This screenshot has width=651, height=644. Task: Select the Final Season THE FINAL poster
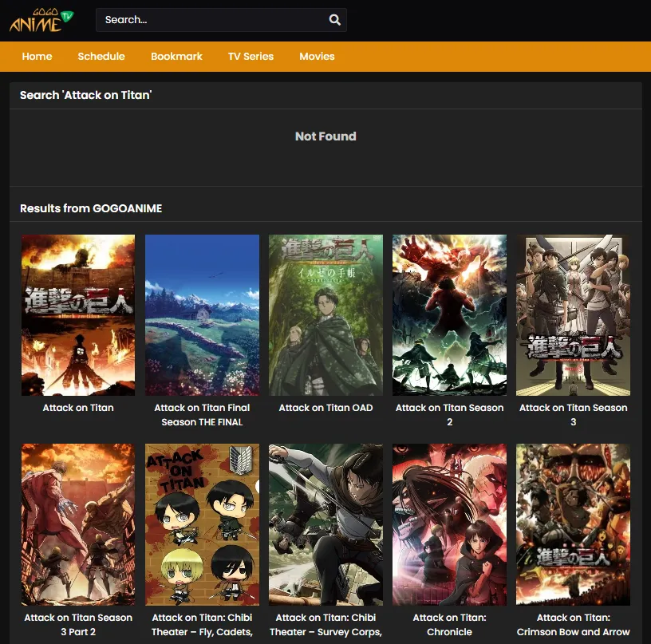[x=202, y=314]
